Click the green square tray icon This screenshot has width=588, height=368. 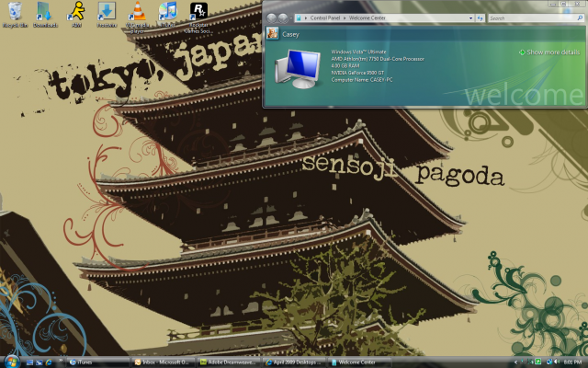click(537, 362)
